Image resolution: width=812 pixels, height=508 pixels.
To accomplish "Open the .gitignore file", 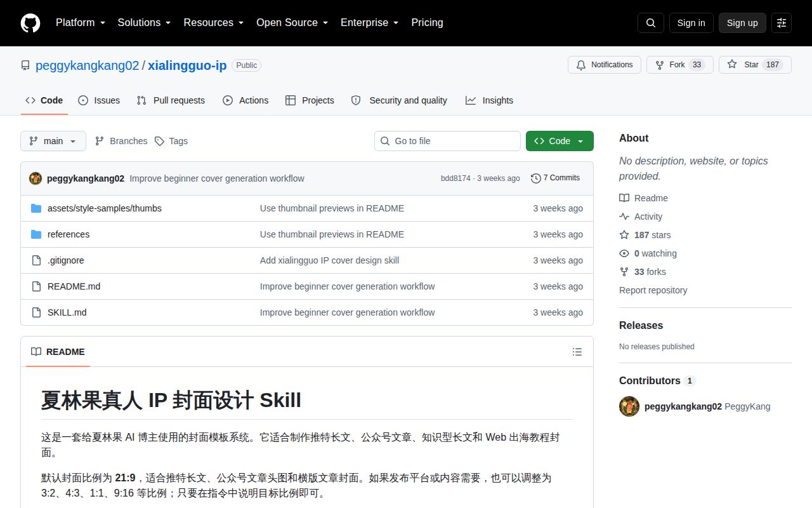I will (x=66, y=260).
